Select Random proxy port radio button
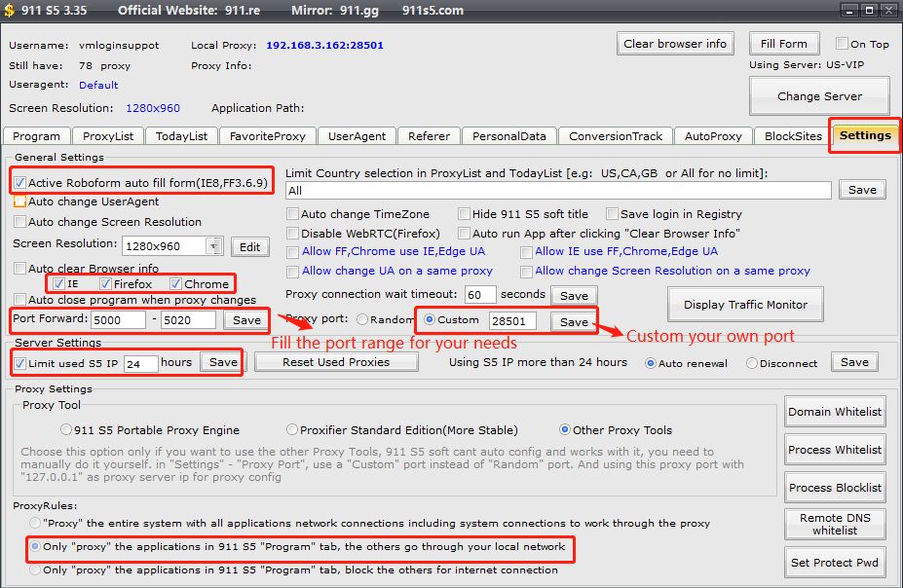The height and width of the screenshot is (588, 903). click(x=362, y=319)
